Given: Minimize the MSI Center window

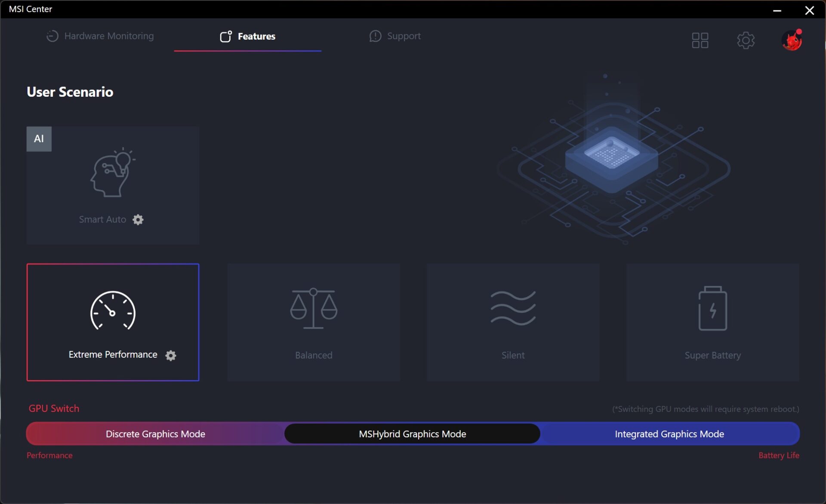Looking at the screenshot, I should tap(777, 10).
